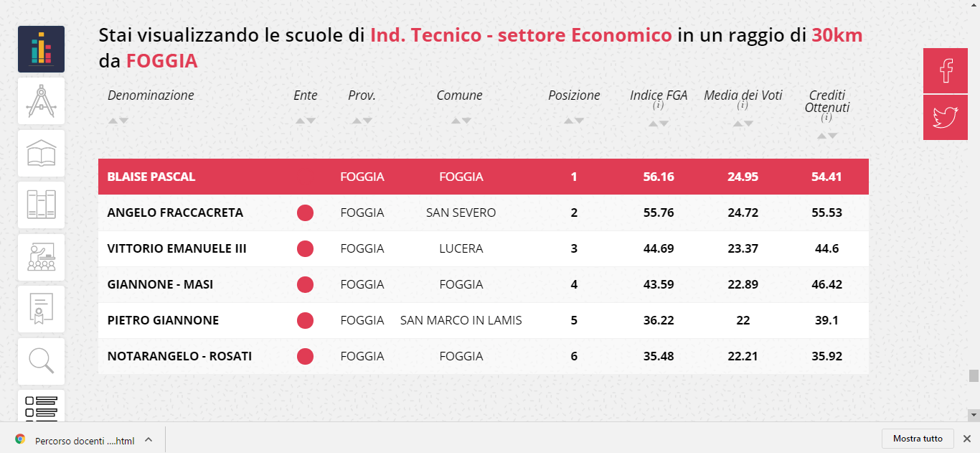Open search with the magnifying glass icon

tap(41, 361)
